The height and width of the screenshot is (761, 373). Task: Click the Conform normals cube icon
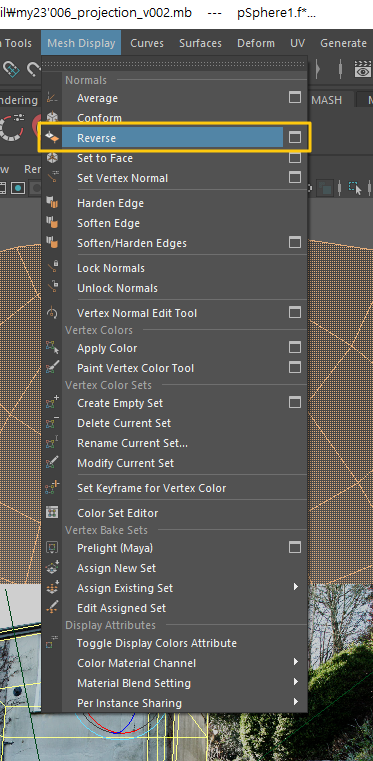(x=52, y=117)
